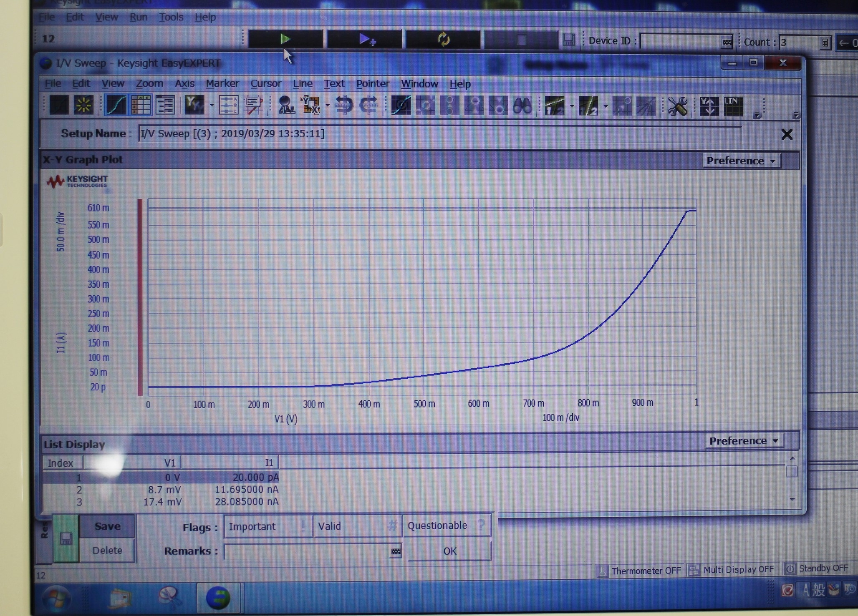Click the black display setup icon in toolbar
The width and height of the screenshot is (858, 616).
(59, 105)
